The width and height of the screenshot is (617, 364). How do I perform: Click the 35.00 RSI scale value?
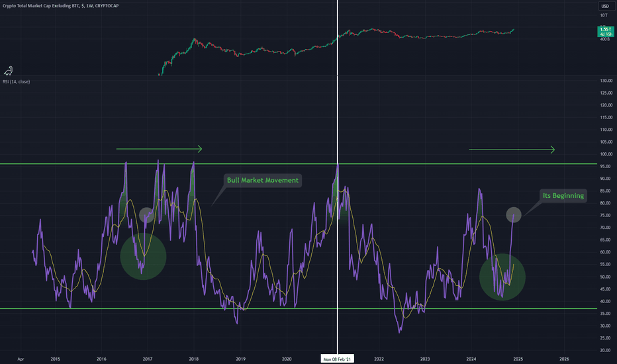[x=606, y=313]
